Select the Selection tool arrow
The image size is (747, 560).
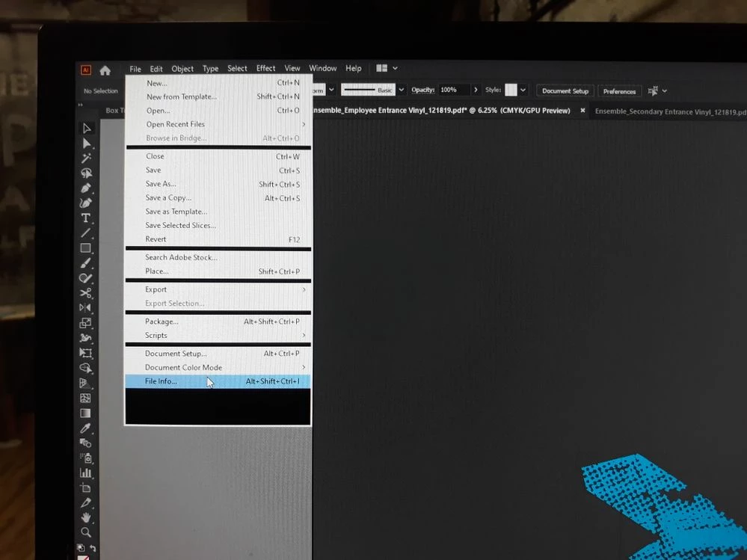pyautogui.click(x=87, y=129)
